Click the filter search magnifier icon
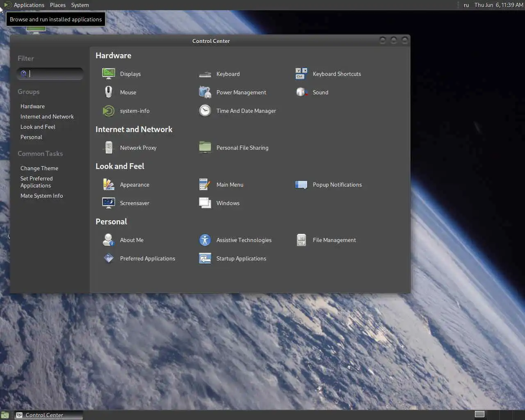Image resolution: width=525 pixels, height=420 pixels. pos(24,74)
